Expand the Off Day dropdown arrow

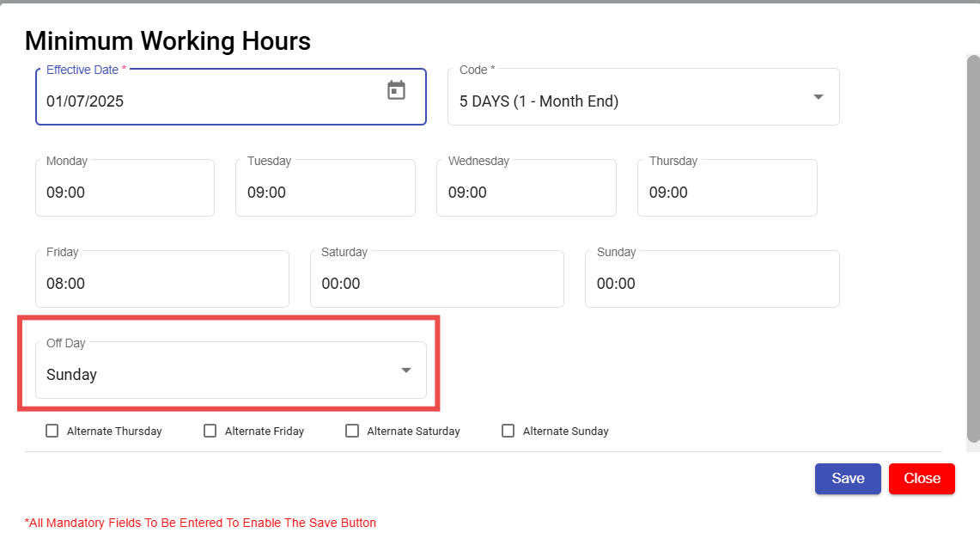click(406, 370)
